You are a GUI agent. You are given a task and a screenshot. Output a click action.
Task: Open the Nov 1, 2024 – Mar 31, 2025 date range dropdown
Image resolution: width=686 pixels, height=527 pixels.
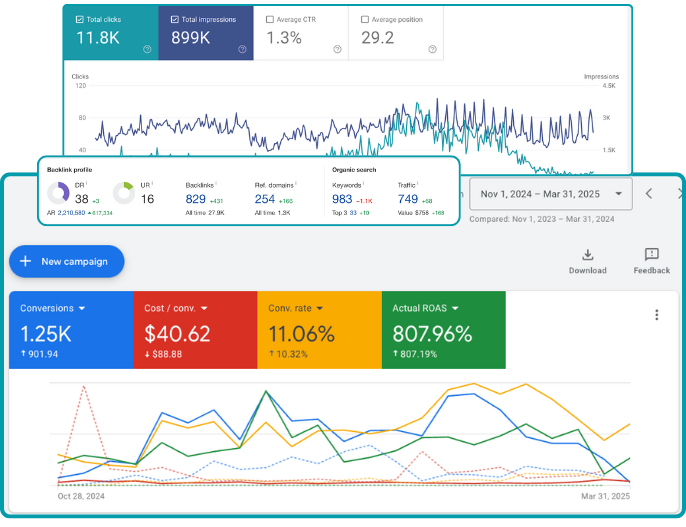click(551, 194)
